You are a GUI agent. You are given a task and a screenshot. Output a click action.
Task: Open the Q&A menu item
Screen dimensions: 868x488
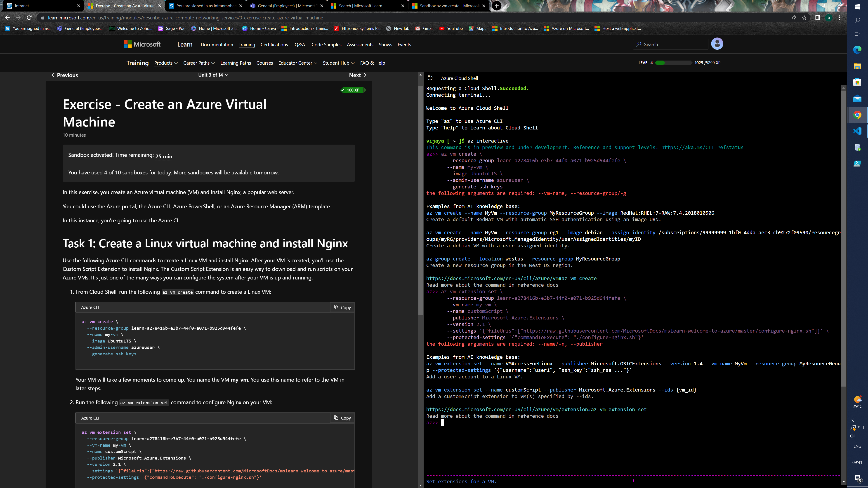tap(300, 45)
